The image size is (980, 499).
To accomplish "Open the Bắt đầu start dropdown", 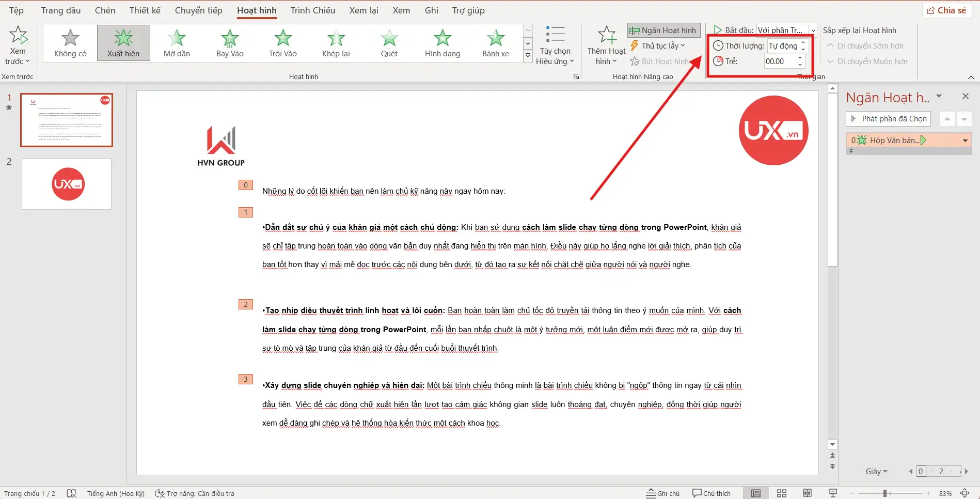I will click(813, 30).
